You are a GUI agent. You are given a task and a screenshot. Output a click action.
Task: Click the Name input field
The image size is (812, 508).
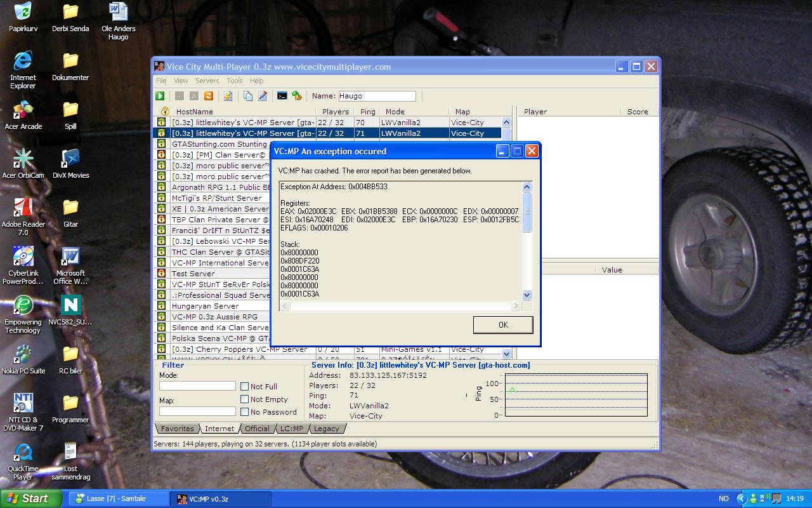pos(377,96)
